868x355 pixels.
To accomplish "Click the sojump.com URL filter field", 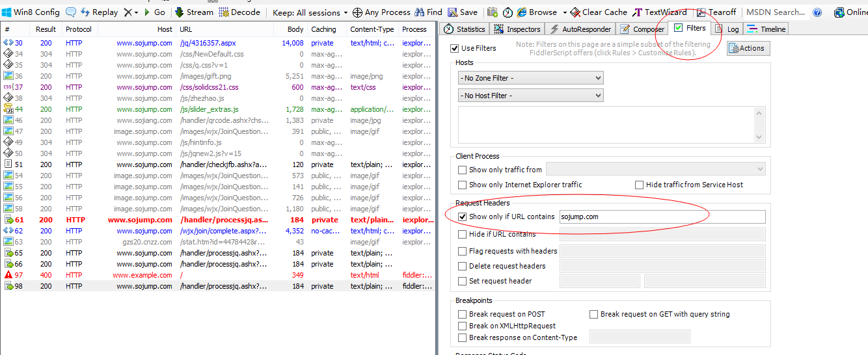I will pos(662,217).
